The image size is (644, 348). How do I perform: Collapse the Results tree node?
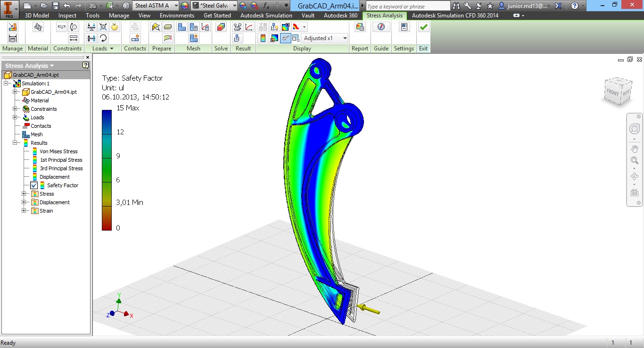15,143
